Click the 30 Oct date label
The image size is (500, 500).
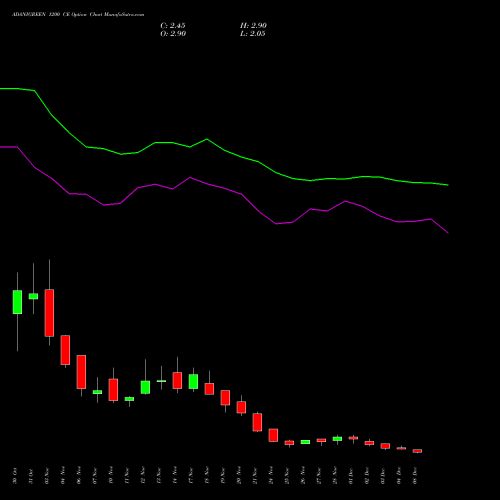click(x=15, y=476)
